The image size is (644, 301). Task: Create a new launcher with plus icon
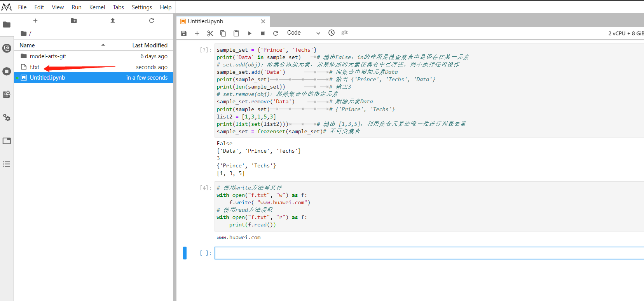[35, 21]
